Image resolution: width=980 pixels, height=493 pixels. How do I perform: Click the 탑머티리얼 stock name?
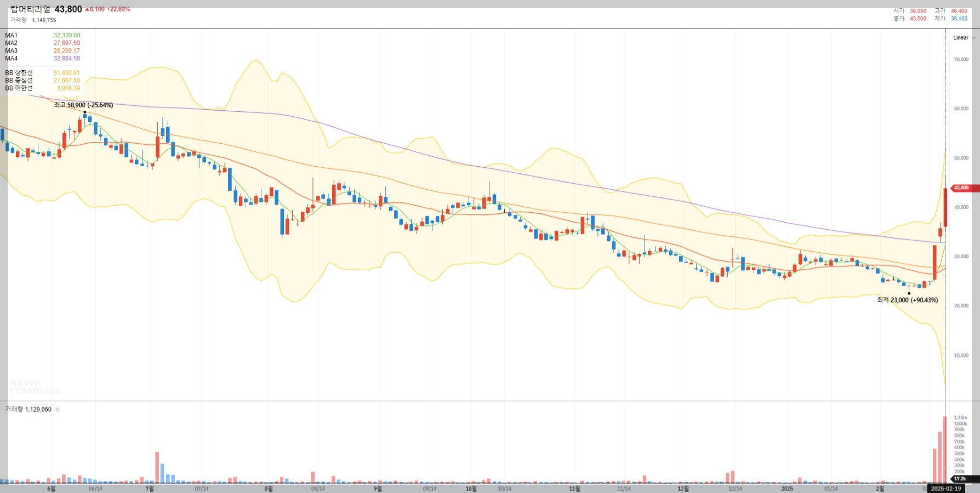coord(30,9)
